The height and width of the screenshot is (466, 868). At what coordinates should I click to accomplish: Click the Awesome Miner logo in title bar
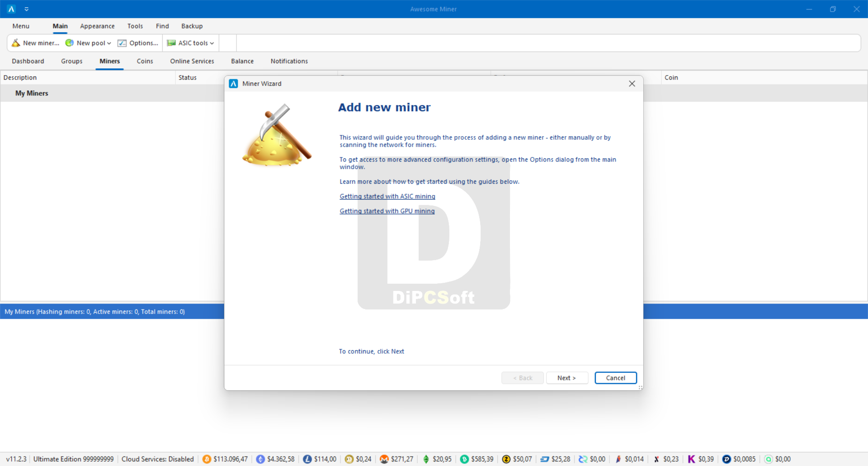pyautogui.click(x=11, y=9)
